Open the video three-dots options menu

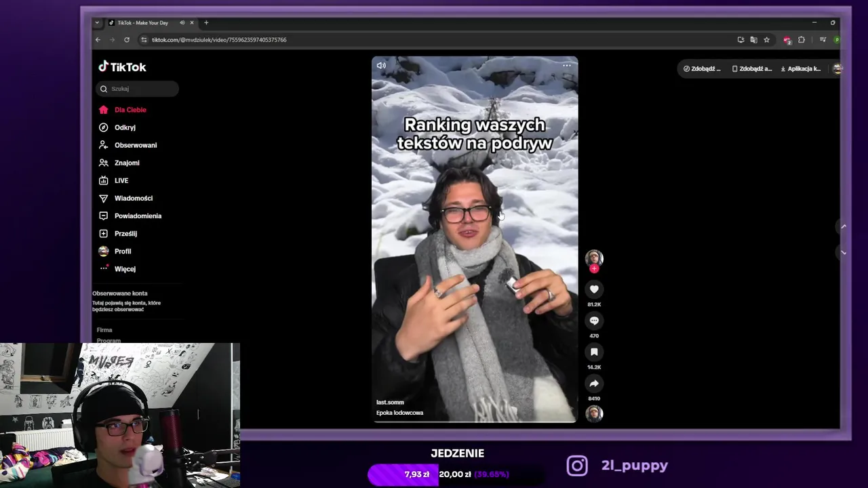(x=567, y=66)
